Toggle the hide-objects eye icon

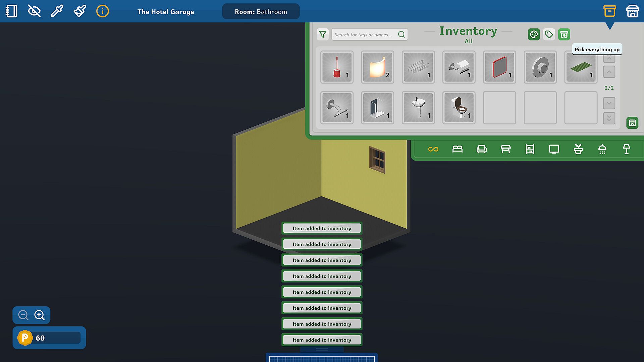34,11
